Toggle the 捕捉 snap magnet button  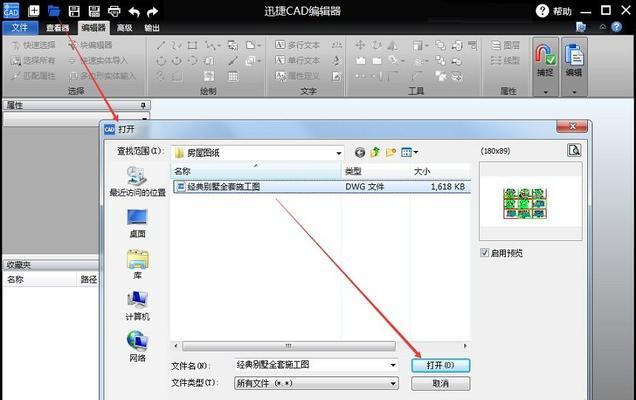click(545, 61)
